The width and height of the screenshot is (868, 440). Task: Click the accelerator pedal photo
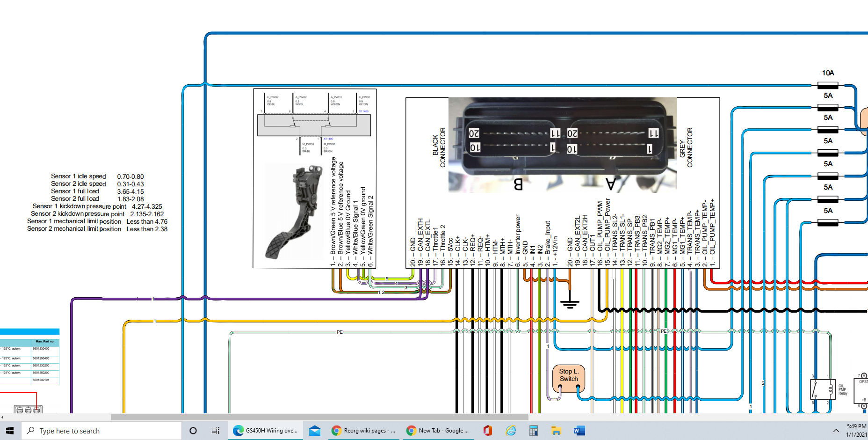tap(294, 212)
